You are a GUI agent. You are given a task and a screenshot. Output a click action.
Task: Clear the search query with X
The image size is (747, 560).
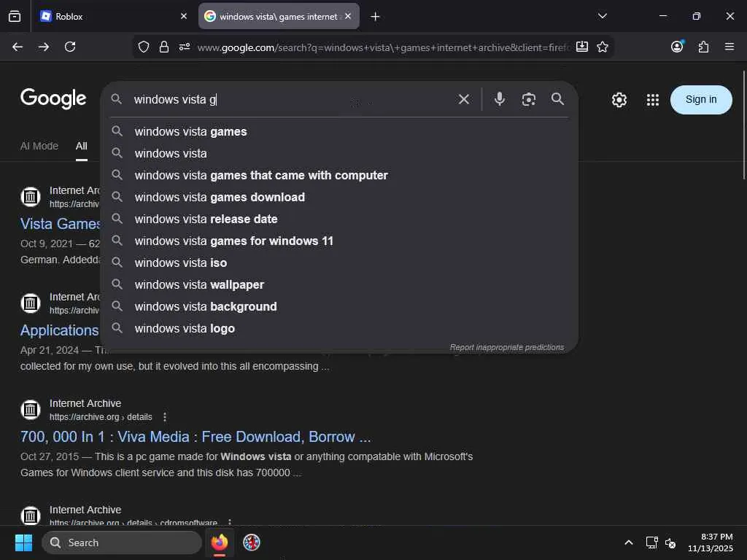(463, 99)
